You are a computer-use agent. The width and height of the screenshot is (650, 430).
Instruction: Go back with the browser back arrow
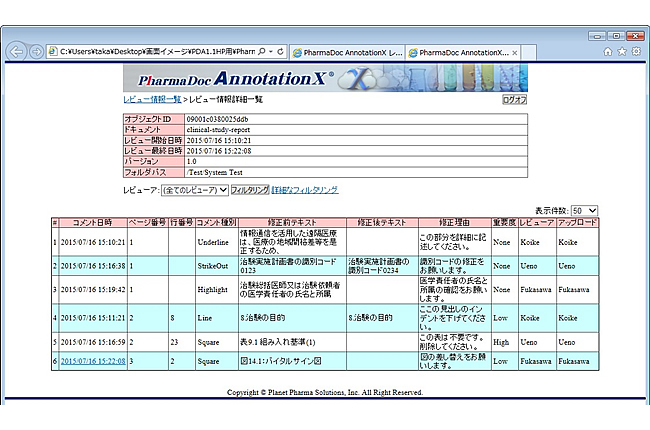tap(17, 52)
